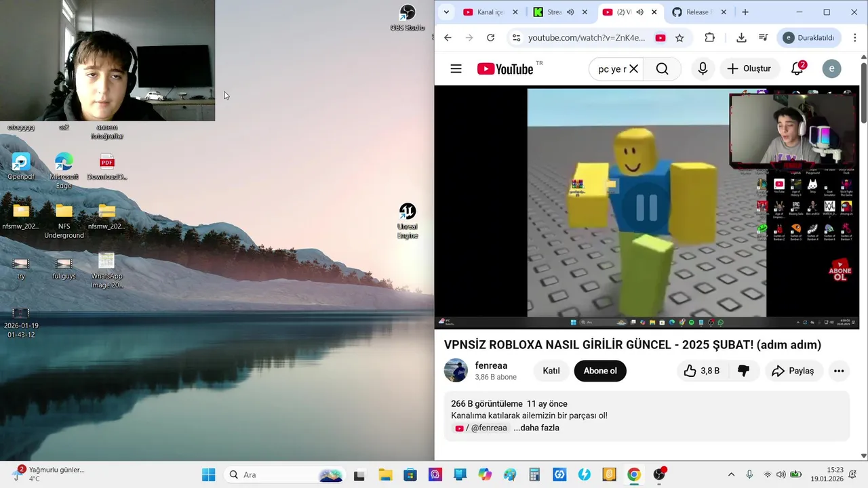Switch to Chrome on the taskbar
Viewport: 868px width, 488px height.
[x=634, y=474]
